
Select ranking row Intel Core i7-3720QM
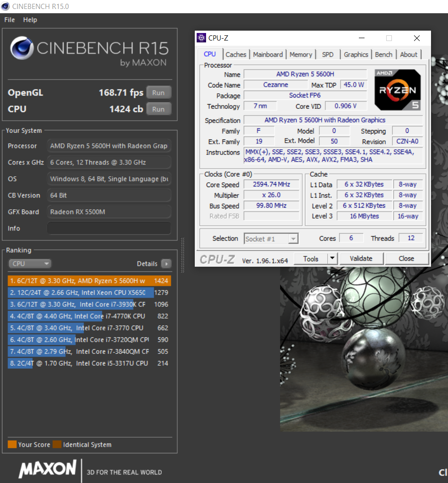pos(90,339)
